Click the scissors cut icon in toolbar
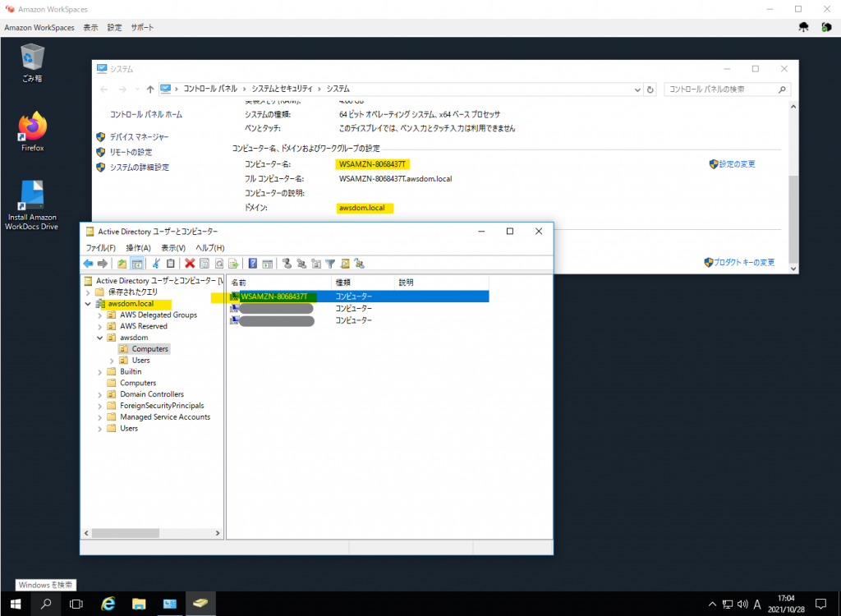841x616 pixels. point(156,264)
